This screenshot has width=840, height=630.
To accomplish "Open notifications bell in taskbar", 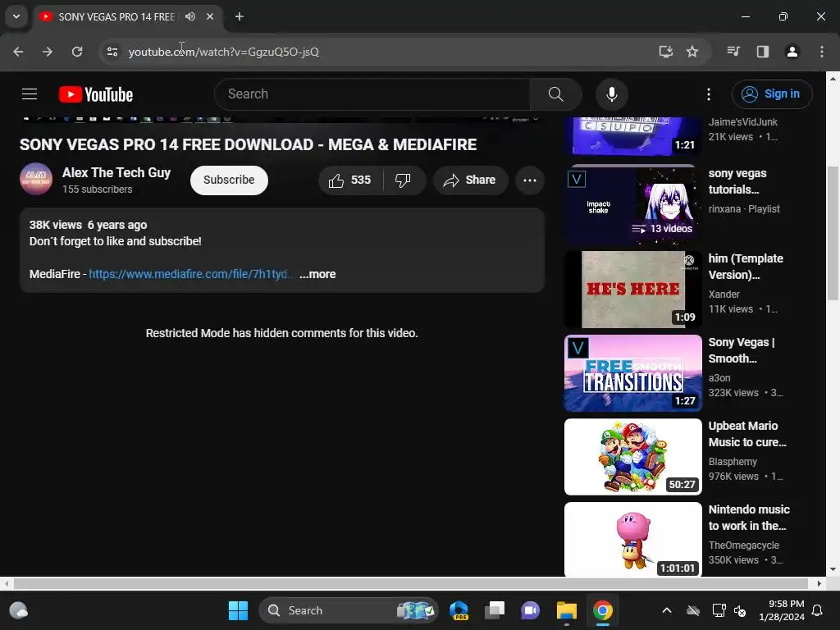I will click(817, 610).
